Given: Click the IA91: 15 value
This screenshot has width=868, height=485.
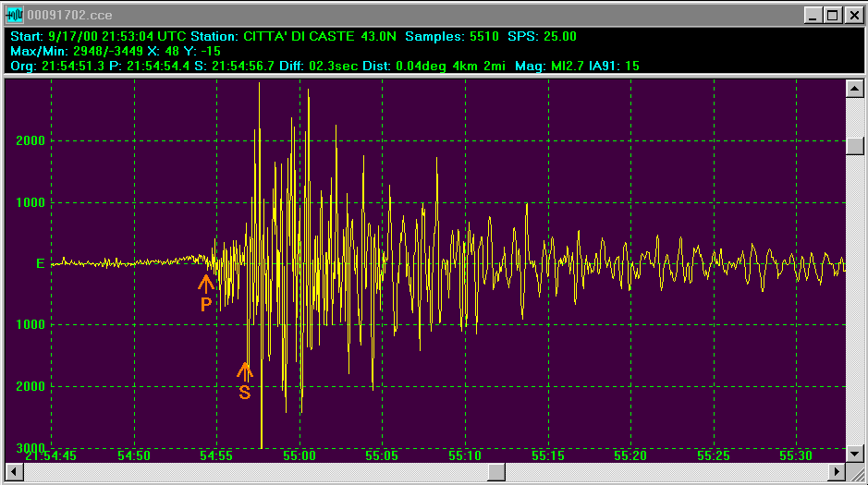Looking at the screenshot, I should 614,67.
